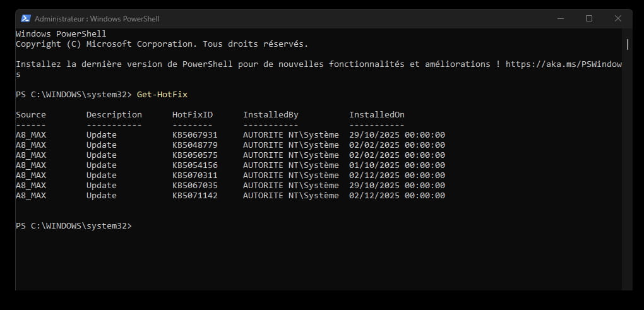Select the KB5067931 hotfix ID

(x=194, y=135)
